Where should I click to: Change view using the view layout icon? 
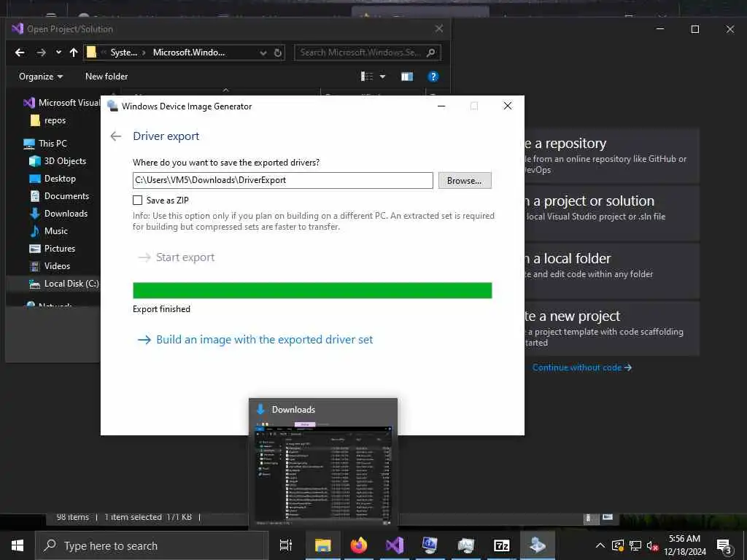coord(367,76)
